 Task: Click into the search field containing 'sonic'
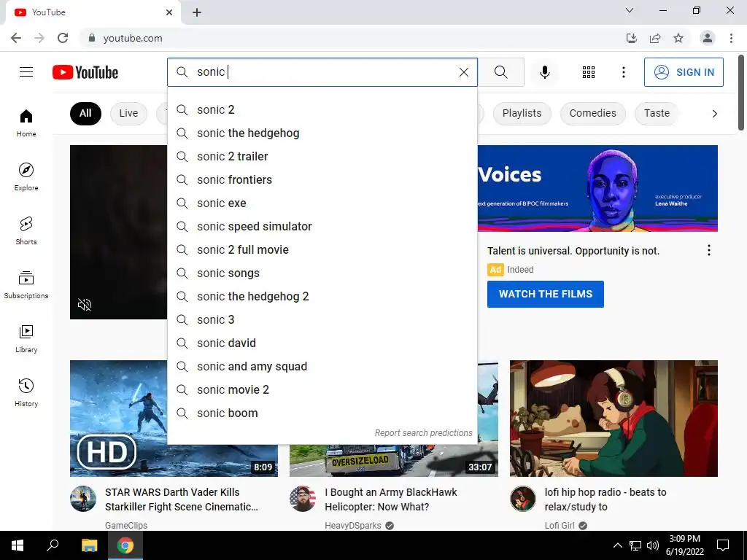click(x=324, y=72)
